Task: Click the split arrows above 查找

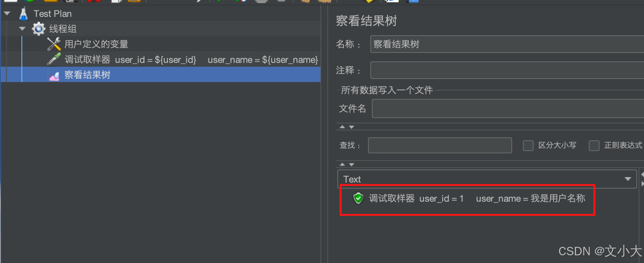Action: point(347,127)
